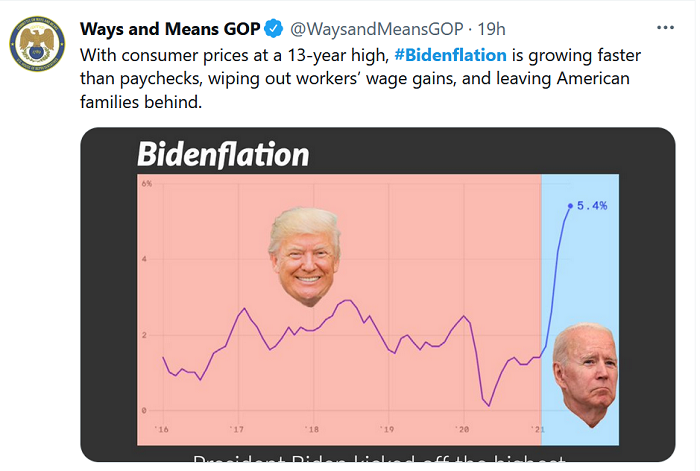700x471 pixels.
Task: Click the Trump face cutout in chart
Action: 305,256
